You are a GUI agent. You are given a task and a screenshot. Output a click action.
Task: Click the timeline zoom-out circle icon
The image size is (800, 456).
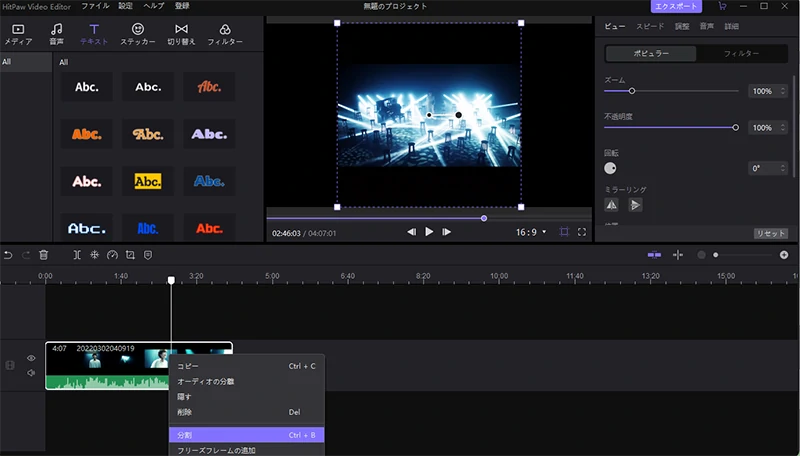click(x=702, y=255)
